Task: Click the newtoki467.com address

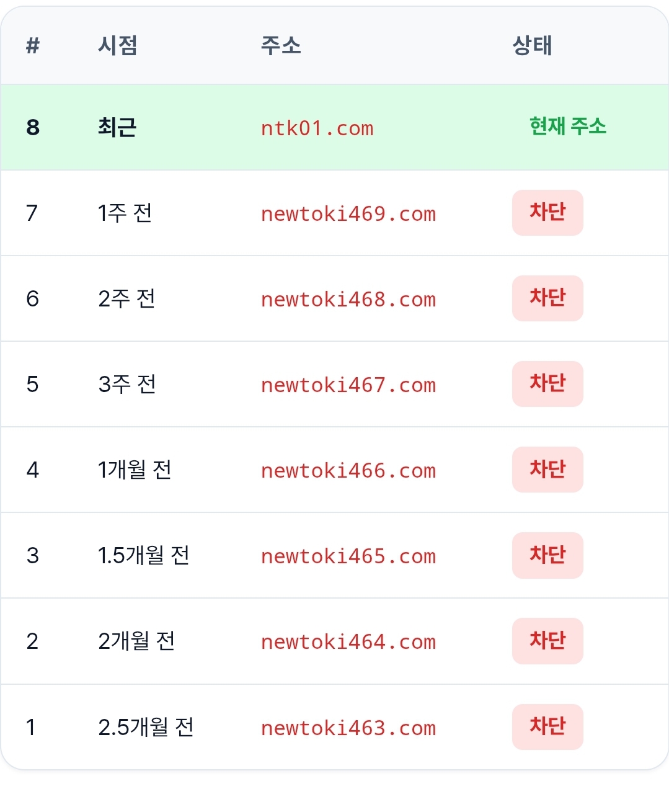Action: 348,385
